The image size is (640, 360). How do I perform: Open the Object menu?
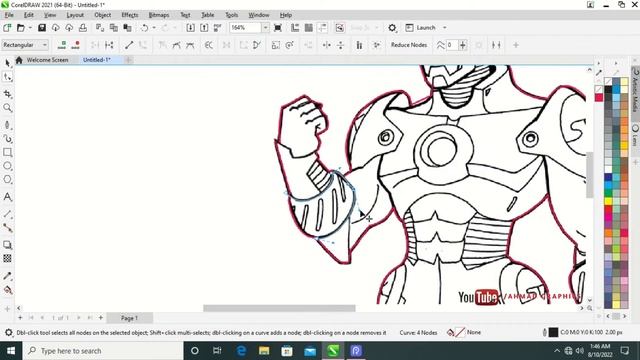pyautogui.click(x=102, y=15)
